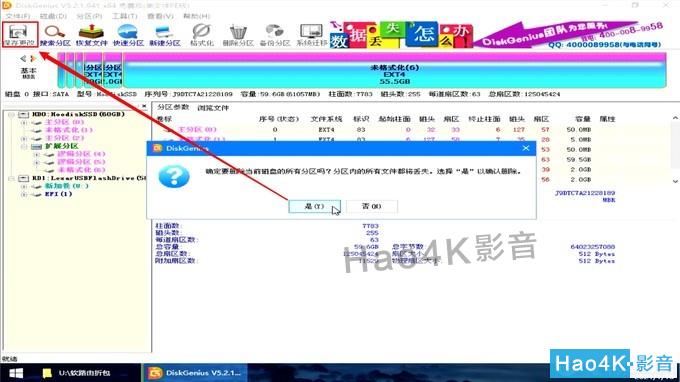Expand the RD1 LexarUSBFlashDrive node
Screen dimensions: 680x382
[12, 178]
